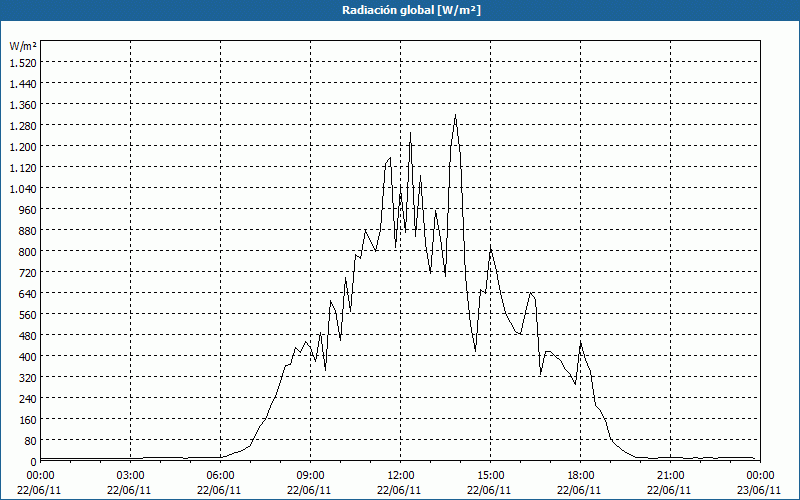Click the curve peak at 18:00
Image resolution: width=800 pixels, height=500 pixels.
point(581,343)
